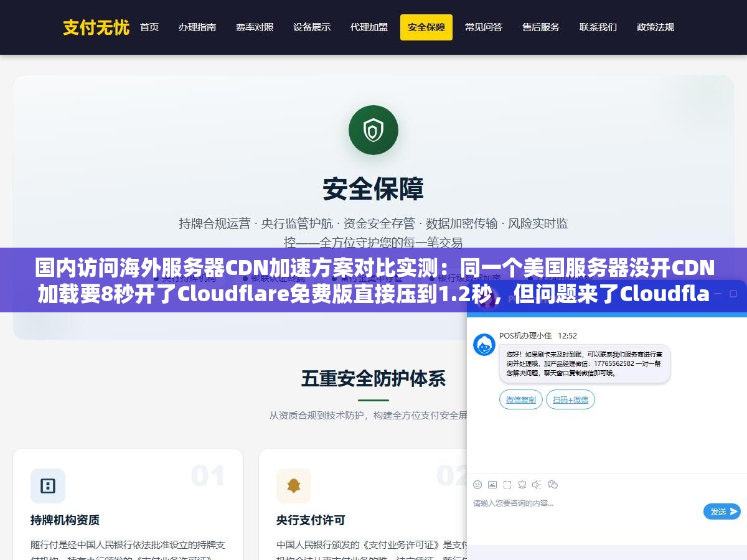Click the 五重安全防护体系 section heading
The image size is (747, 560).
[374, 378]
